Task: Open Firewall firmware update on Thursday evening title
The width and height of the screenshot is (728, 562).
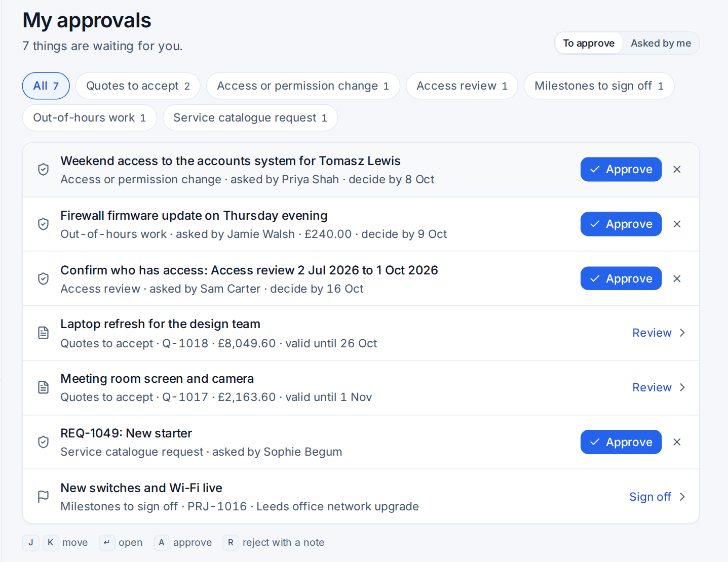Action: (x=194, y=216)
